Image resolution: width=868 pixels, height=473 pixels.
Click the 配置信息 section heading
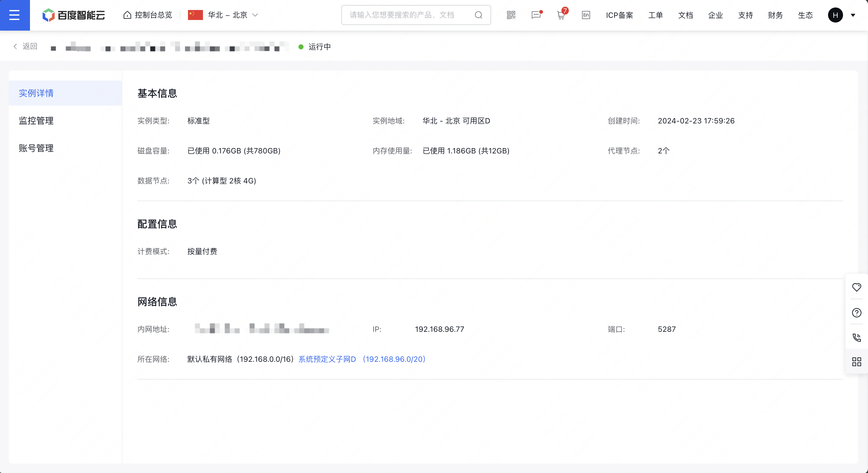point(157,224)
